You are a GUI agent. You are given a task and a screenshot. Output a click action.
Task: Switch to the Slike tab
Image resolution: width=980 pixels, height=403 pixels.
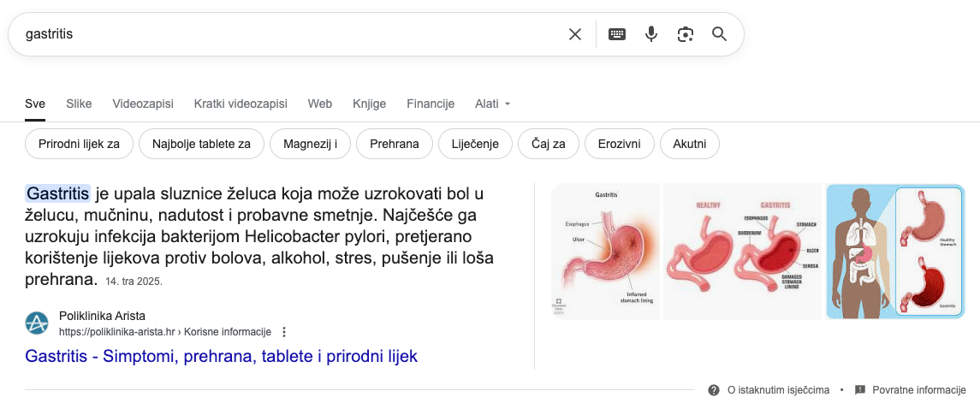pyautogui.click(x=79, y=104)
